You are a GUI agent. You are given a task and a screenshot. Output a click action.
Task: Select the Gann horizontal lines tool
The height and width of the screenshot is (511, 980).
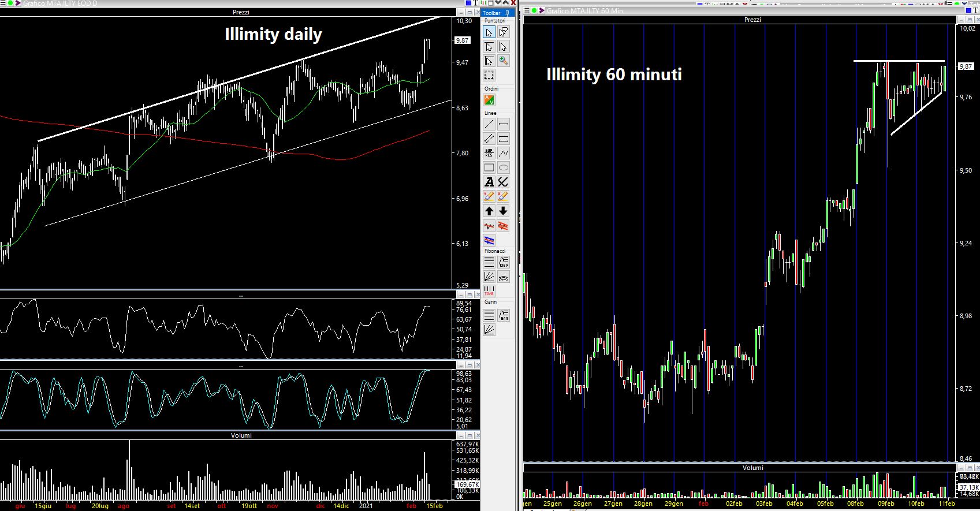[x=489, y=315]
